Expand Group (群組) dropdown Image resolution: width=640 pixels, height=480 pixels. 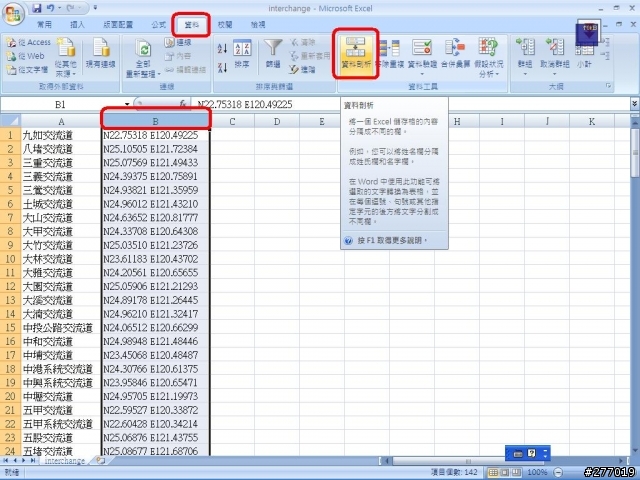tap(525, 74)
